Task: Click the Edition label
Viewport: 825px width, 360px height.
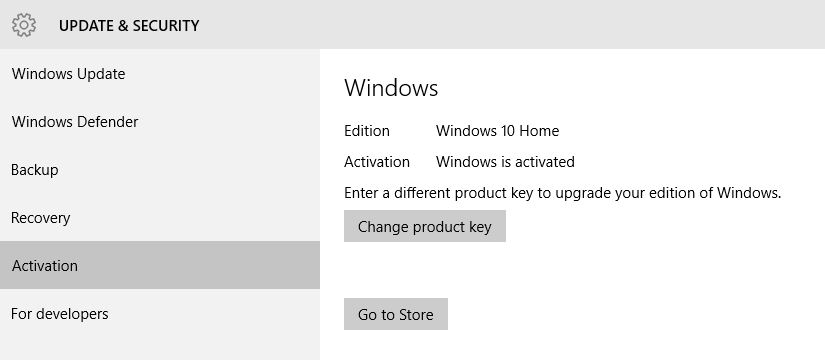Action: tap(367, 131)
